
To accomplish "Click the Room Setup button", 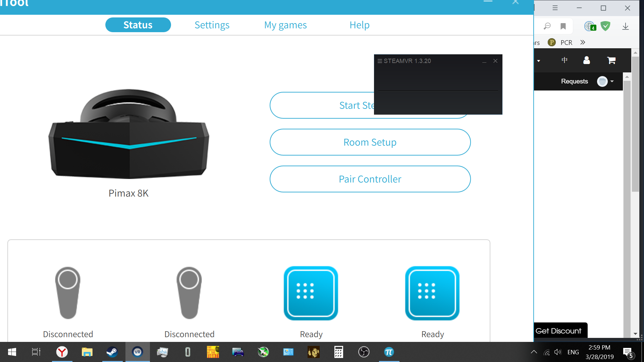I will click(370, 142).
